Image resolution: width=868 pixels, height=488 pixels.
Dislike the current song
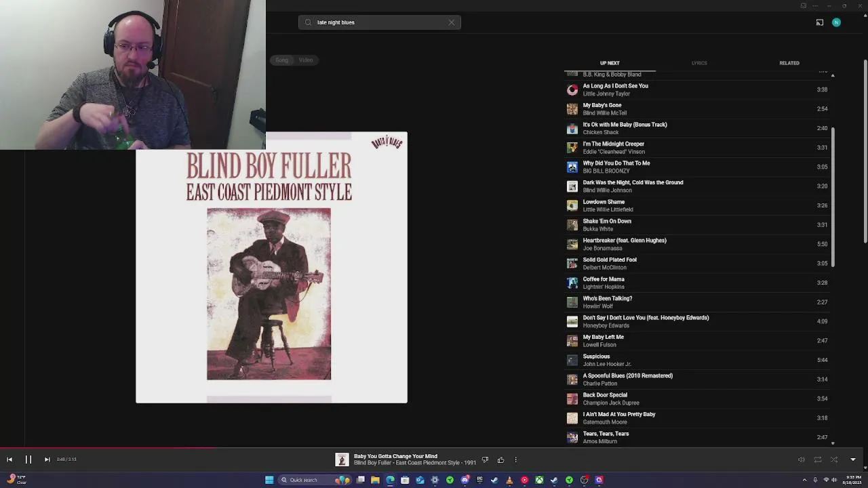pyautogui.click(x=485, y=460)
